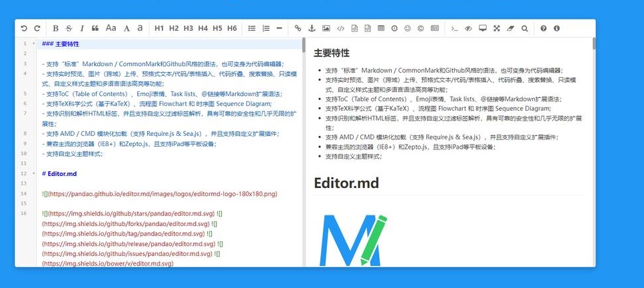
Task: Insert an ordered numbered list
Action: 266,29
